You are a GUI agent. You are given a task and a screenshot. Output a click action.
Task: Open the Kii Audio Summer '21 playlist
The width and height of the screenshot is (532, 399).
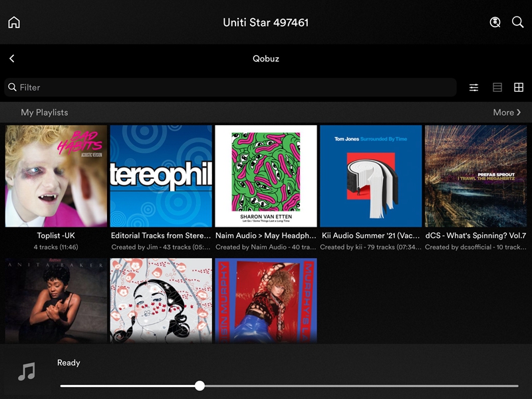(370, 176)
